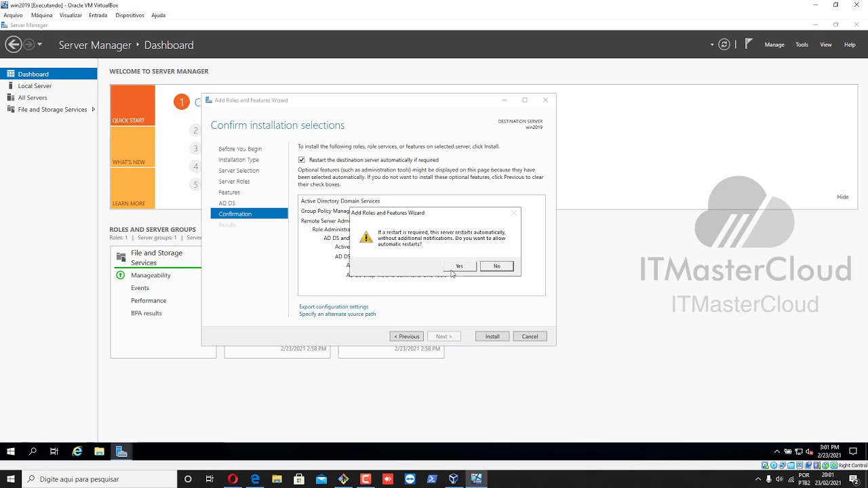Open guest Action Center notification icon

click(x=853, y=451)
